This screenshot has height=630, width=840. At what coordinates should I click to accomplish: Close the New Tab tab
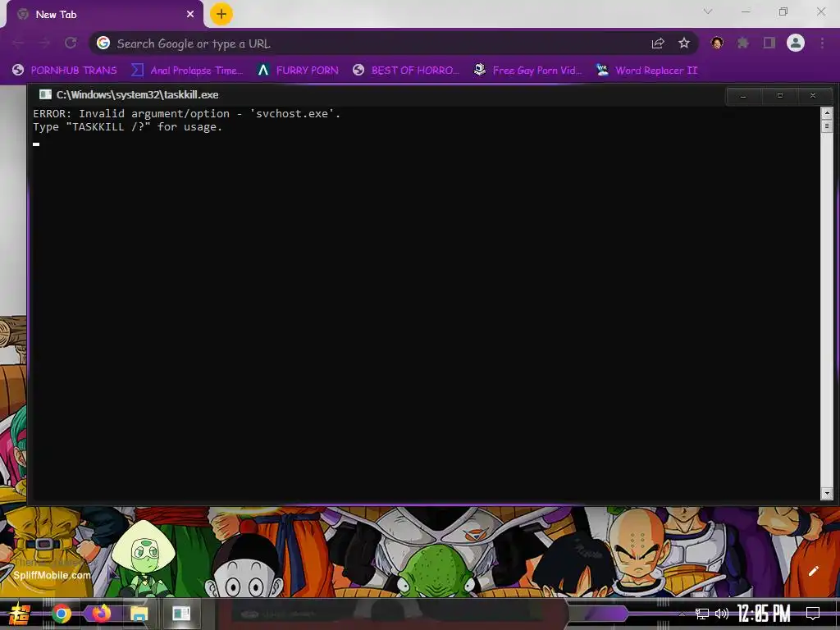pyautogui.click(x=190, y=15)
